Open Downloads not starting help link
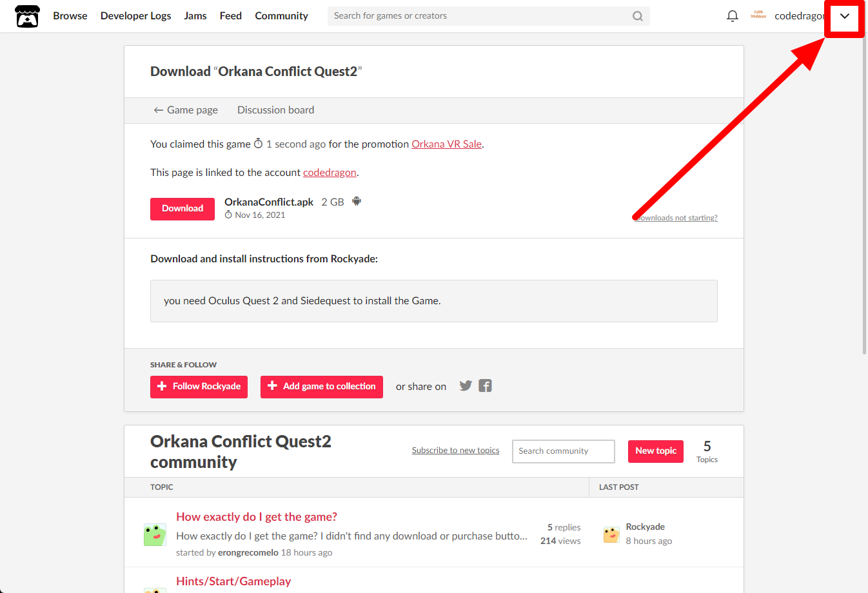This screenshot has width=868, height=593. [x=676, y=218]
